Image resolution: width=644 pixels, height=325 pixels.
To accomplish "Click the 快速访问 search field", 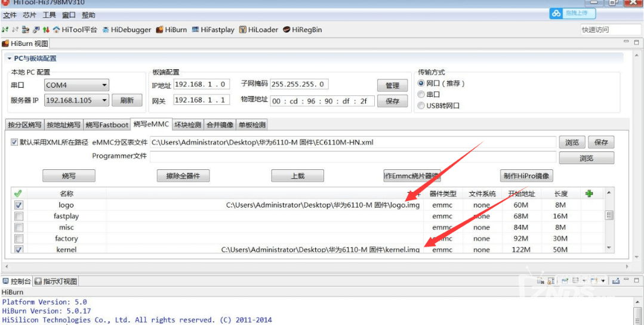I will pos(611,30).
